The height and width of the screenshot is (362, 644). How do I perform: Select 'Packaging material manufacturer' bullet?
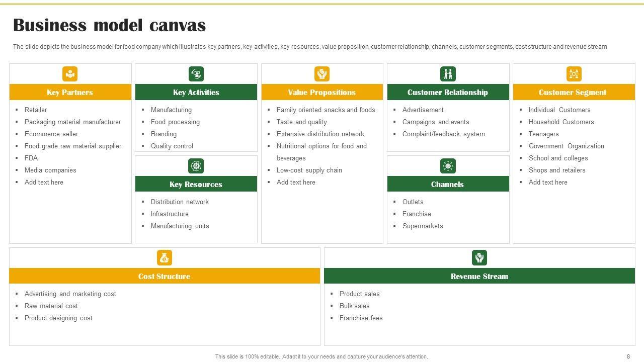tap(72, 122)
